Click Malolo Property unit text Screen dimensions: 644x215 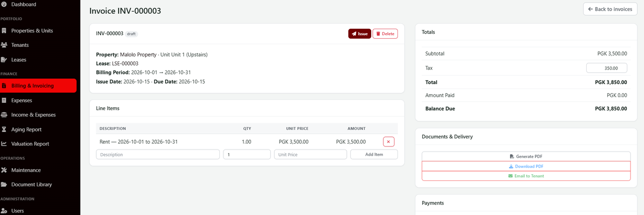click(x=164, y=54)
